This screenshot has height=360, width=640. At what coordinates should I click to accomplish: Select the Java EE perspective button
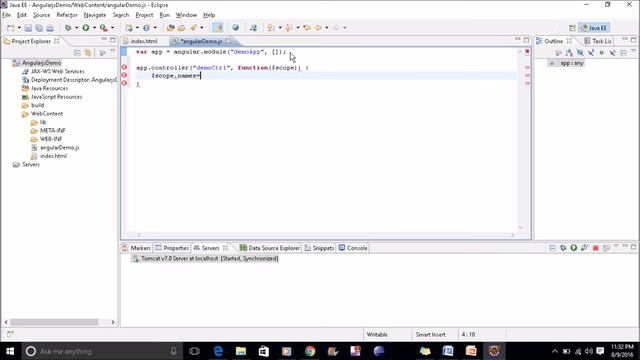click(x=594, y=28)
